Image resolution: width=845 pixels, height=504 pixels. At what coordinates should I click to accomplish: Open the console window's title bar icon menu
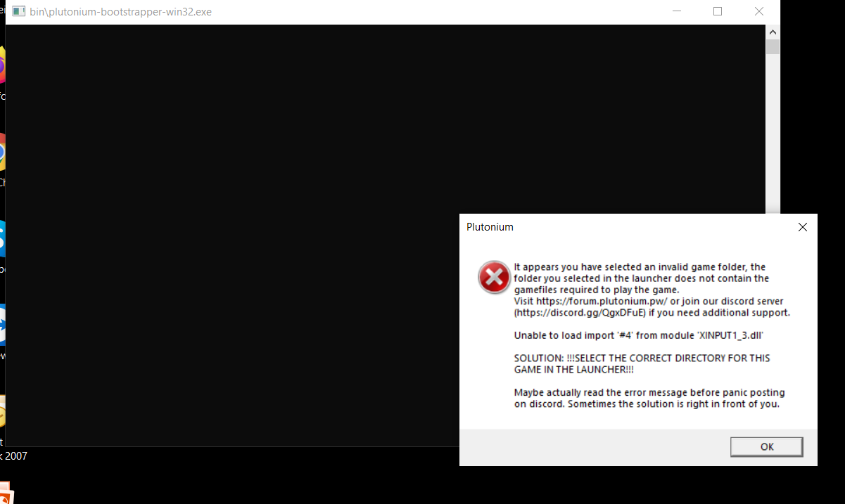tap(18, 12)
